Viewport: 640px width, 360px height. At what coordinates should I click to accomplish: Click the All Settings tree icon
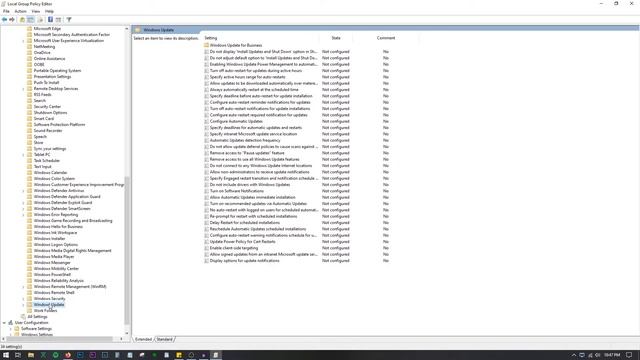[23, 317]
